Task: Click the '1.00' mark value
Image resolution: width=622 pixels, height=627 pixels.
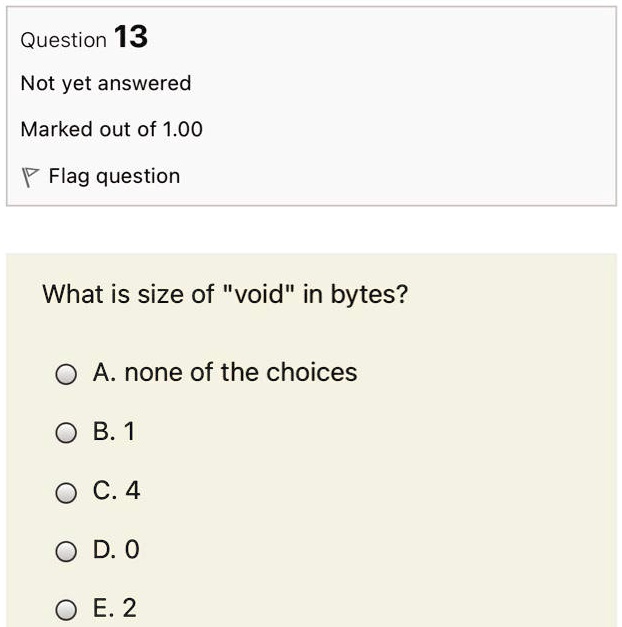Action: tap(182, 130)
